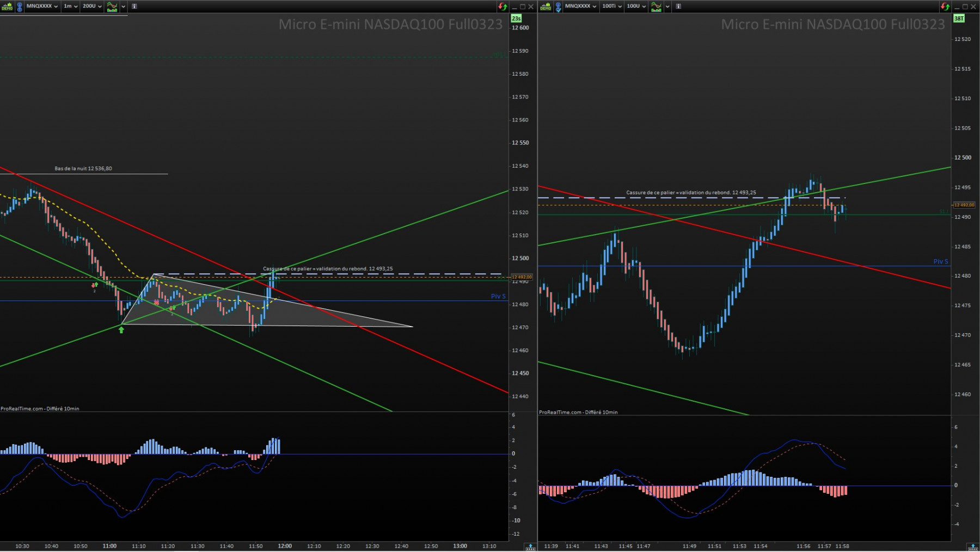Select the green arrow marker at triangle base

coord(121,330)
